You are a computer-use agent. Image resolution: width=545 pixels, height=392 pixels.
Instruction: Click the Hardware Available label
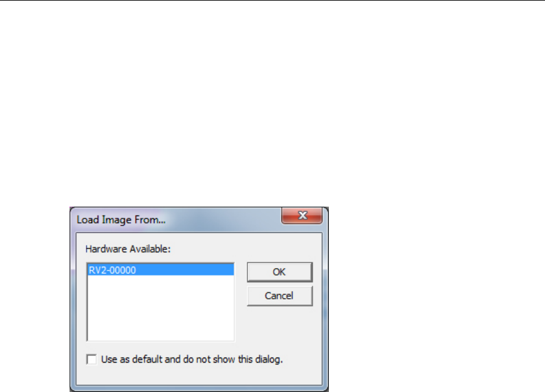coord(128,249)
